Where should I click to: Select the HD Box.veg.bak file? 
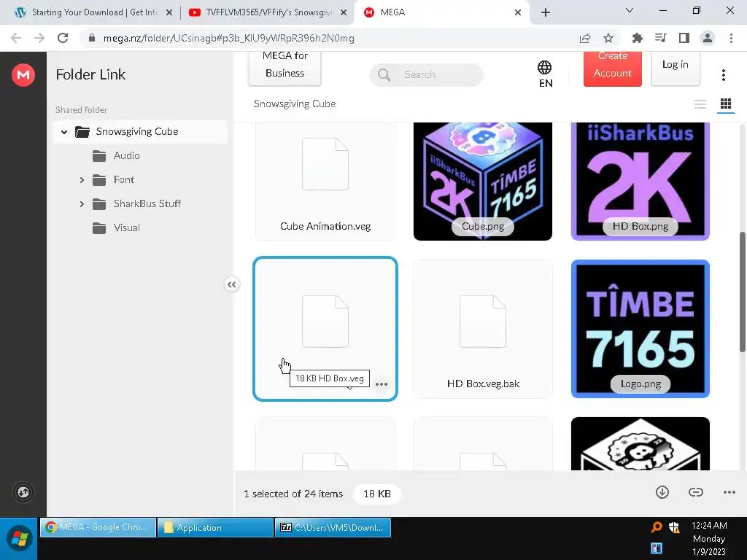[x=483, y=329]
